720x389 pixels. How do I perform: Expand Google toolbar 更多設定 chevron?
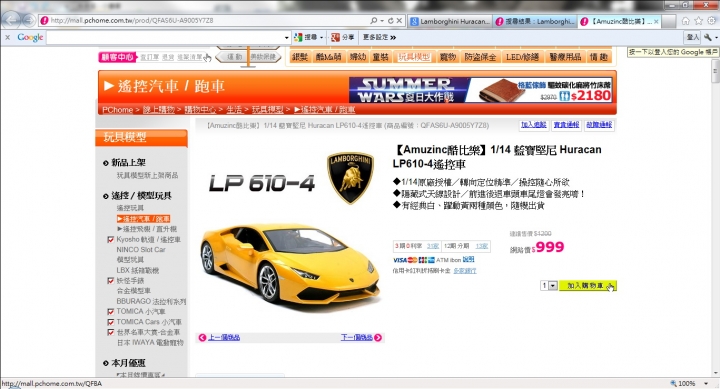coord(393,37)
